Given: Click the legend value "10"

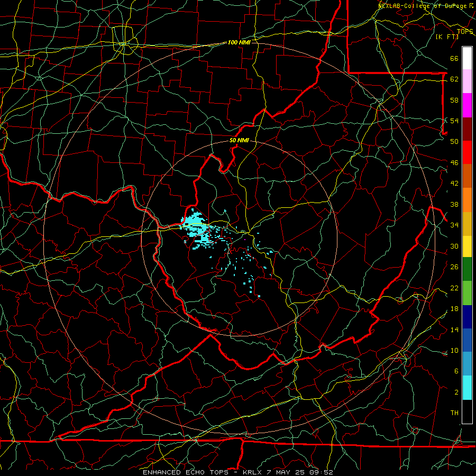Looking at the screenshot, I should [454, 351].
